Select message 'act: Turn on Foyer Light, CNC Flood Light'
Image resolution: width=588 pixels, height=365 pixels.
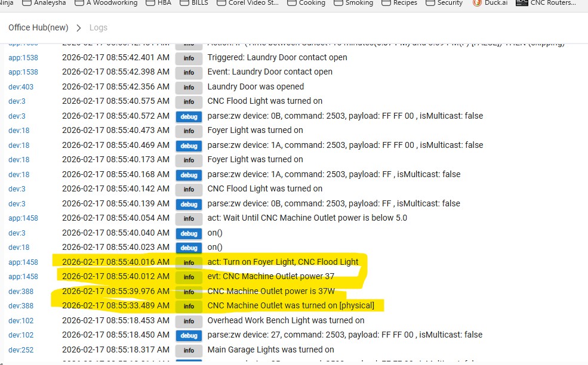[283, 262]
